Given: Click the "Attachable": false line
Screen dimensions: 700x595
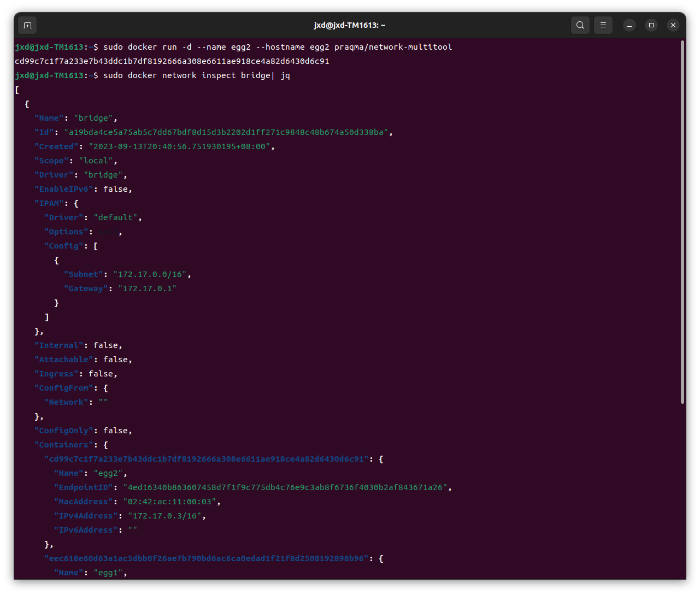Looking at the screenshot, I should (x=83, y=360).
